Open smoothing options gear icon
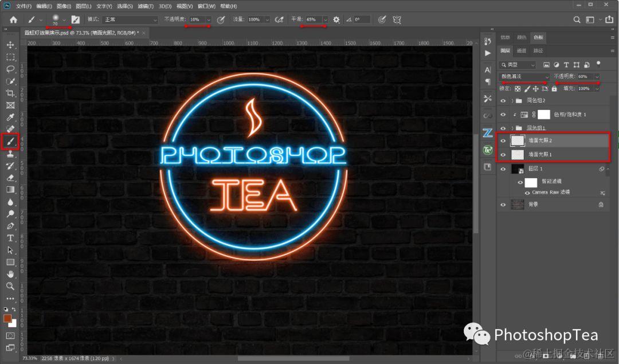Screen dimensions: 619x364 pyautogui.click(x=336, y=19)
